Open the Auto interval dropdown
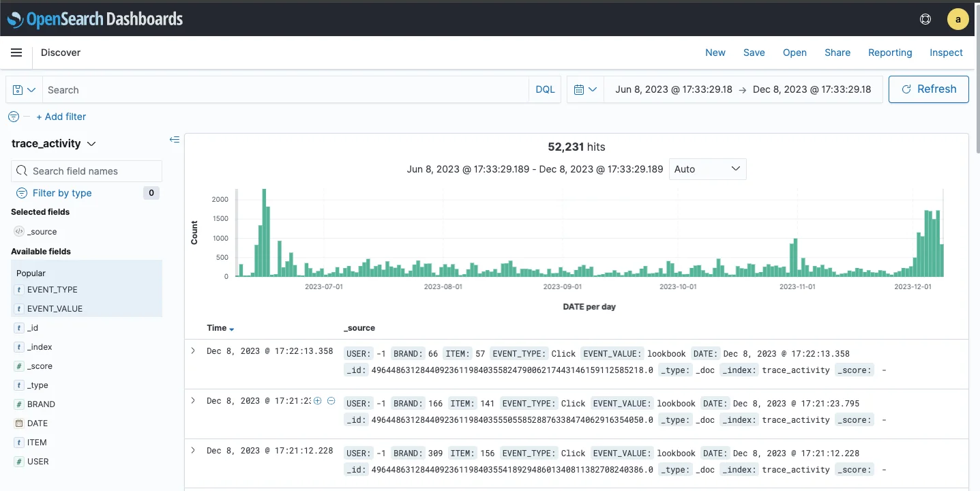Screen dimensions: 980x491 pyautogui.click(x=707, y=169)
